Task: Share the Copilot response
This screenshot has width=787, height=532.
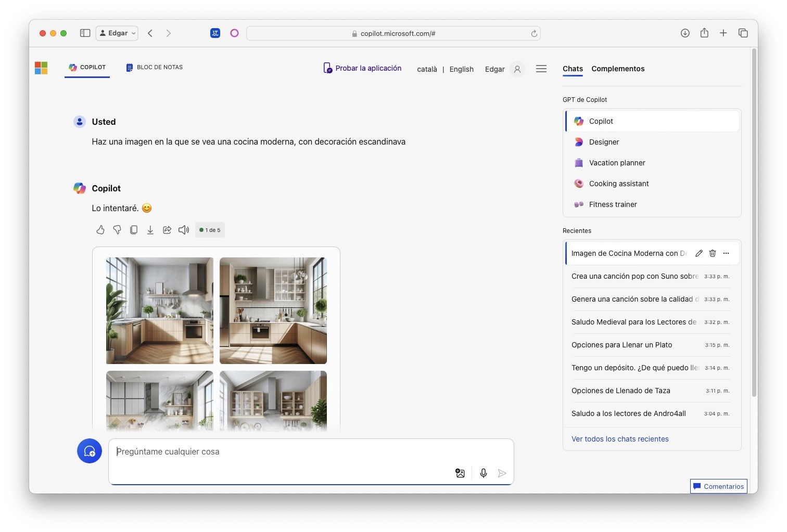Action: pyautogui.click(x=167, y=230)
